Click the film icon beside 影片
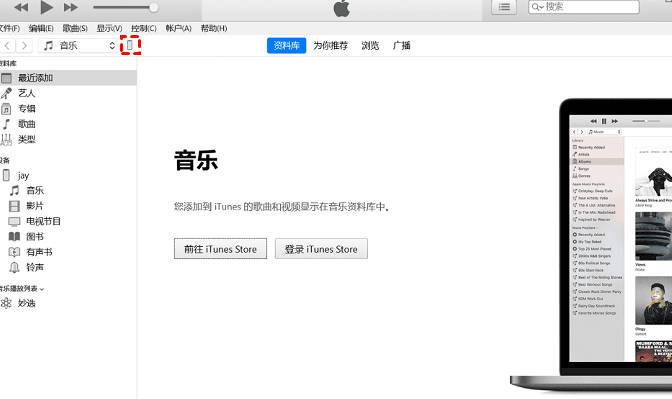This screenshot has height=399, width=672. pyautogui.click(x=14, y=206)
